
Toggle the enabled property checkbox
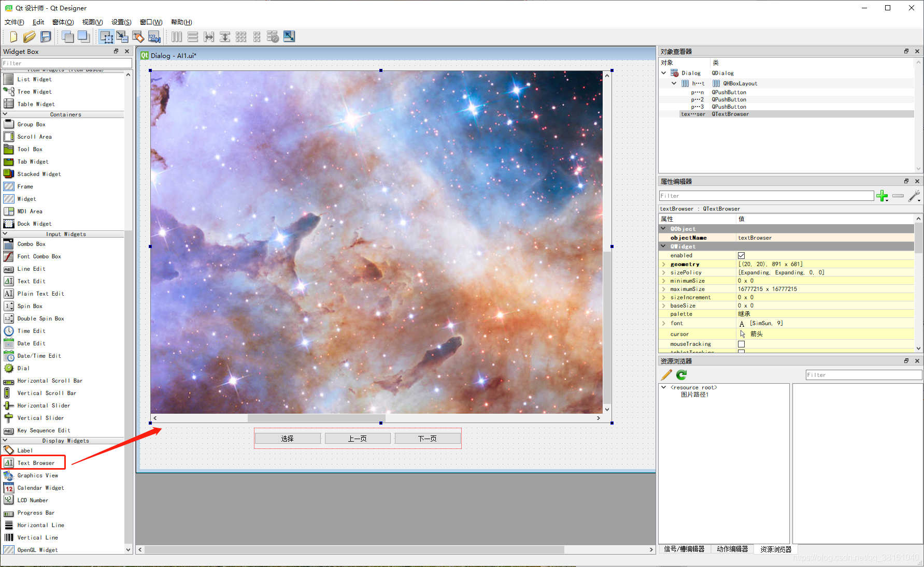[741, 255]
